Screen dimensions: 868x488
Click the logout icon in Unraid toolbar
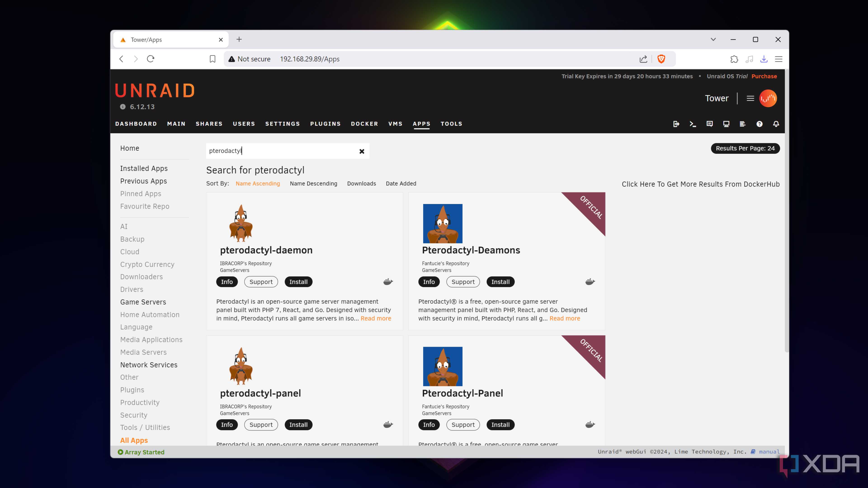coord(676,124)
